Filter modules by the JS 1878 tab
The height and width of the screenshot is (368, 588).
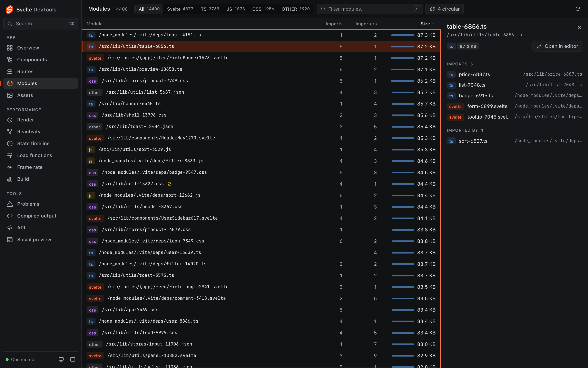tap(236, 9)
